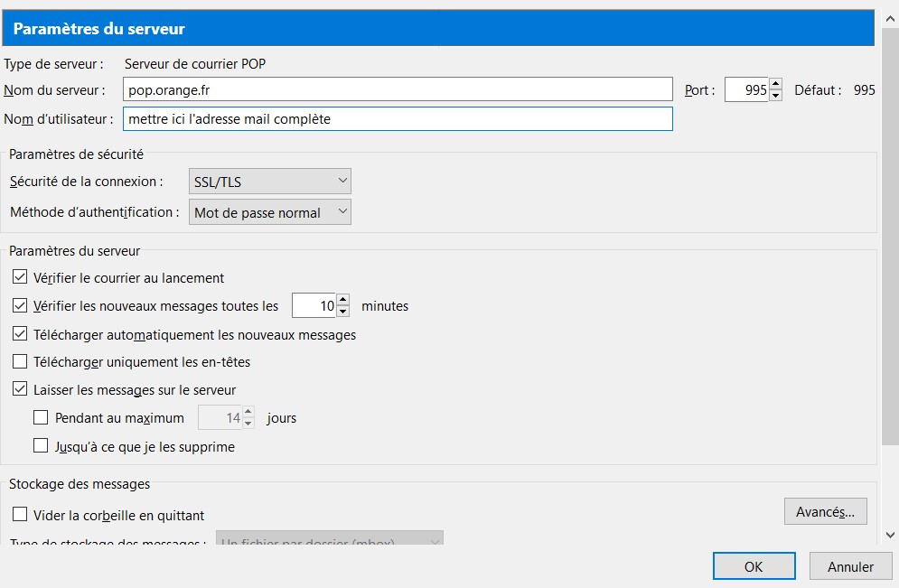Uncheck Vérifier le courrier au lancement
The height and width of the screenshot is (588, 899).
click(20, 277)
